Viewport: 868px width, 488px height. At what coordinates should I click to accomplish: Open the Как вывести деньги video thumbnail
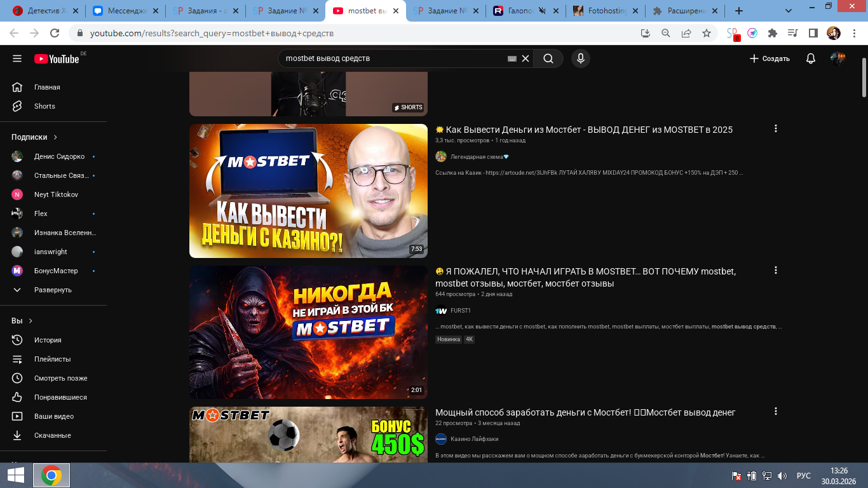[308, 191]
